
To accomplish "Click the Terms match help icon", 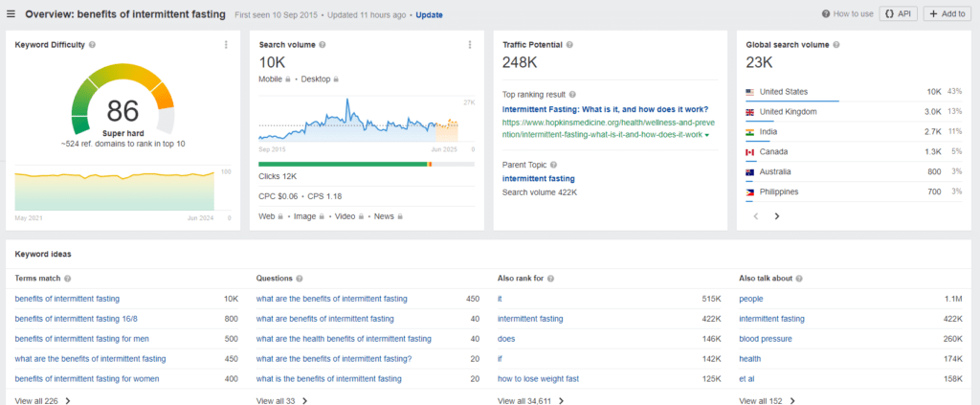I will [67, 279].
